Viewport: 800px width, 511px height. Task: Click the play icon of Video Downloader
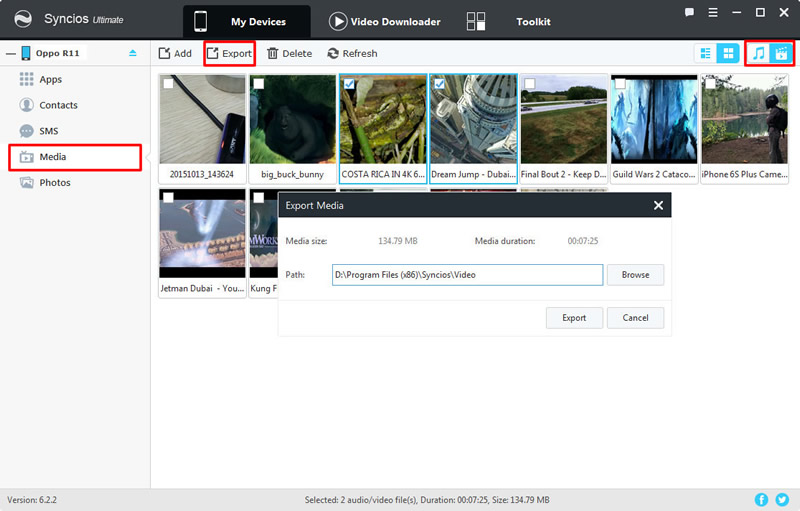click(338, 21)
